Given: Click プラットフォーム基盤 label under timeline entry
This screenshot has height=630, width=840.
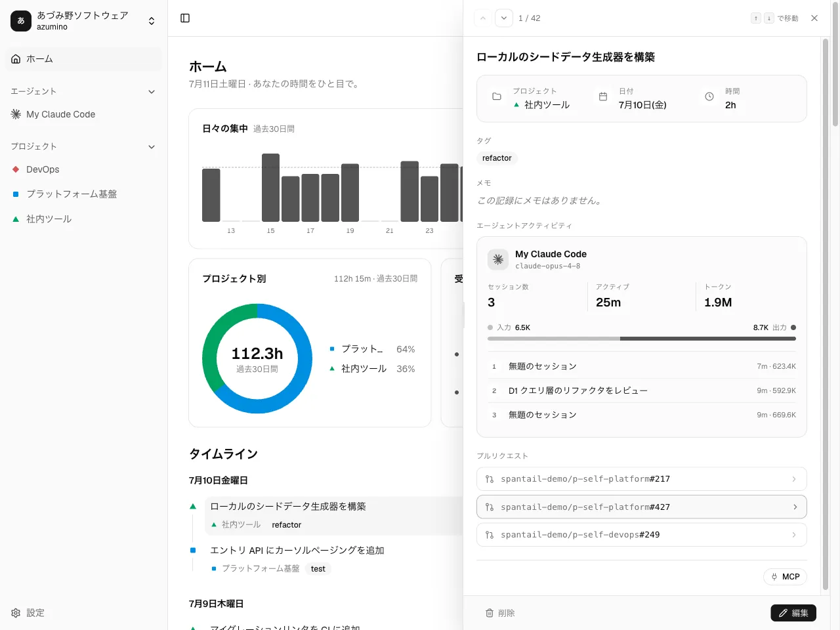Looking at the screenshot, I should click(261, 568).
